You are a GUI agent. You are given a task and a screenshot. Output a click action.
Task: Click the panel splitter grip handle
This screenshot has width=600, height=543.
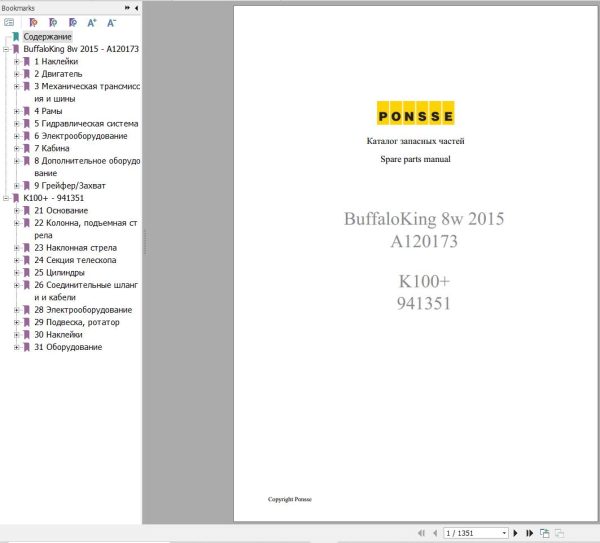tap(145, 242)
